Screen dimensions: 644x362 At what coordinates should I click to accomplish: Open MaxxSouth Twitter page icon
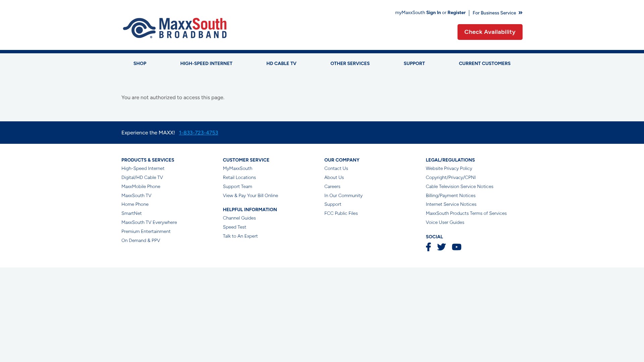pyautogui.click(x=441, y=247)
